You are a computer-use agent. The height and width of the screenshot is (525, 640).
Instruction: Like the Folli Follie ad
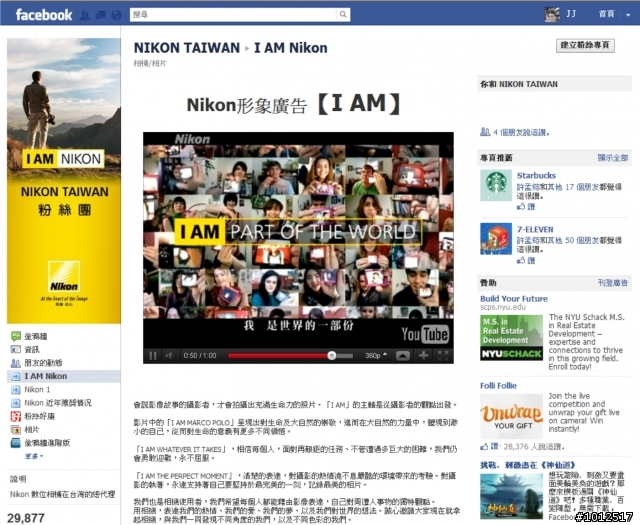489,446
